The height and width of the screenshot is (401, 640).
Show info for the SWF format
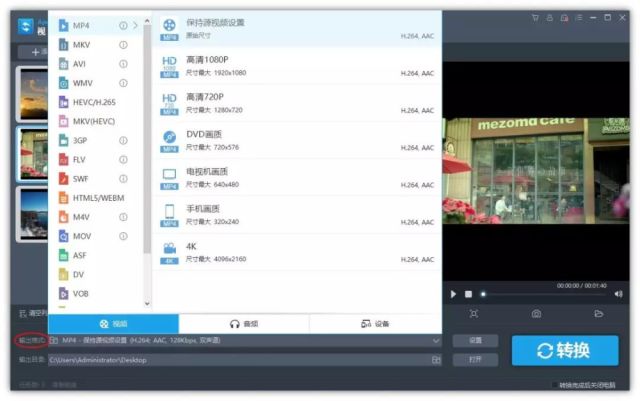click(123, 179)
